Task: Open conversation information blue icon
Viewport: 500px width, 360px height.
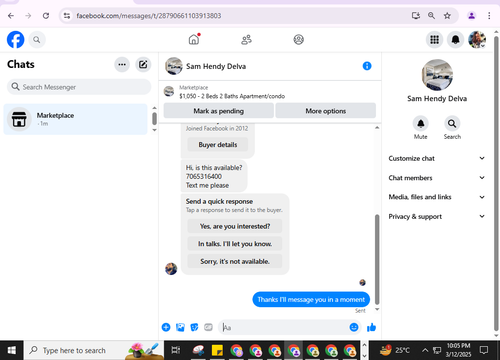Action: click(x=367, y=66)
